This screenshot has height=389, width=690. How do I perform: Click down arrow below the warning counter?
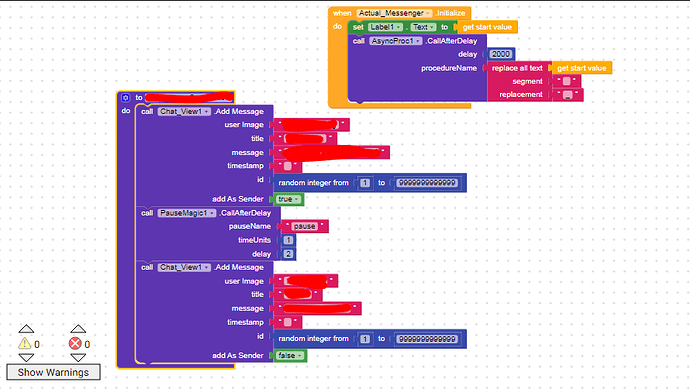(26, 357)
